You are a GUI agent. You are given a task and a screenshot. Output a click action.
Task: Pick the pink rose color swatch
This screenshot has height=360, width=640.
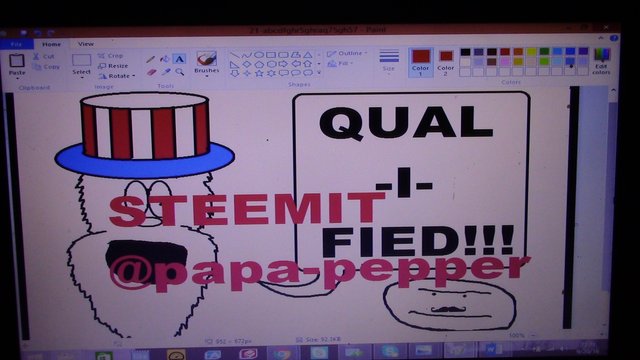tap(505, 62)
